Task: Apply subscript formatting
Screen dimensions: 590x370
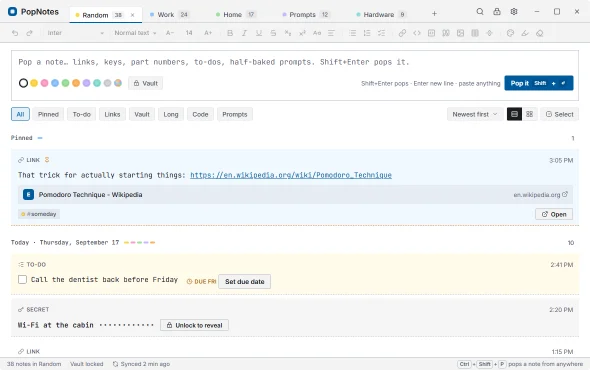Action: tap(288, 33)
